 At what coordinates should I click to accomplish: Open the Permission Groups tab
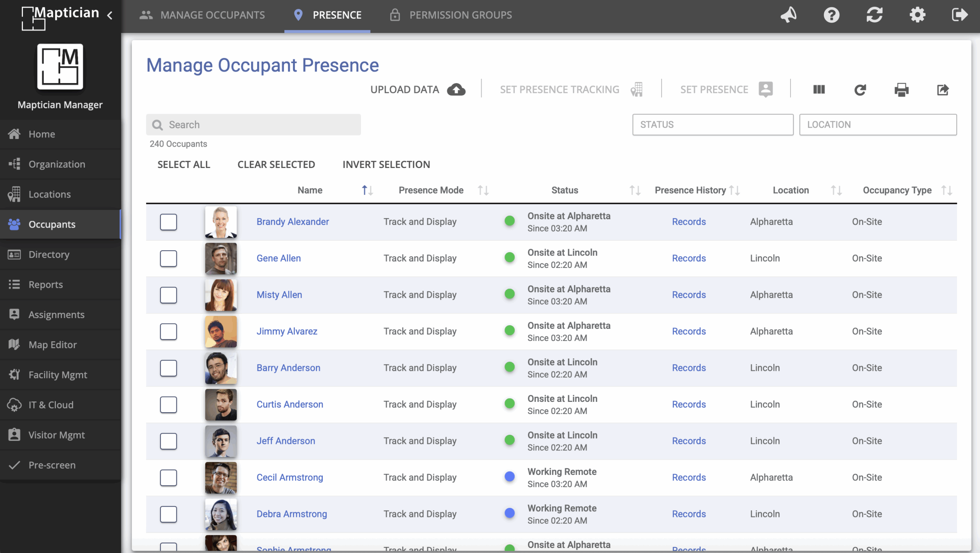coord(451,15)
